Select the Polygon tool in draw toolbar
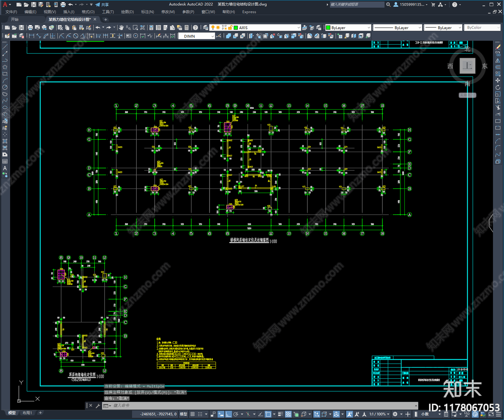The height and width of the screenshot is (420, 504). click(x=5, y=67)
